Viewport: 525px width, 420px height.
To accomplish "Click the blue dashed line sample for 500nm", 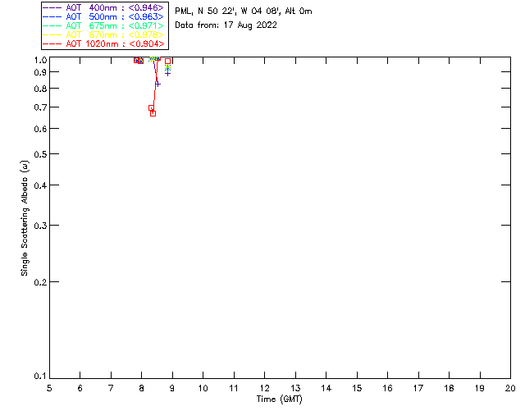I will click(x=52, y=16).
